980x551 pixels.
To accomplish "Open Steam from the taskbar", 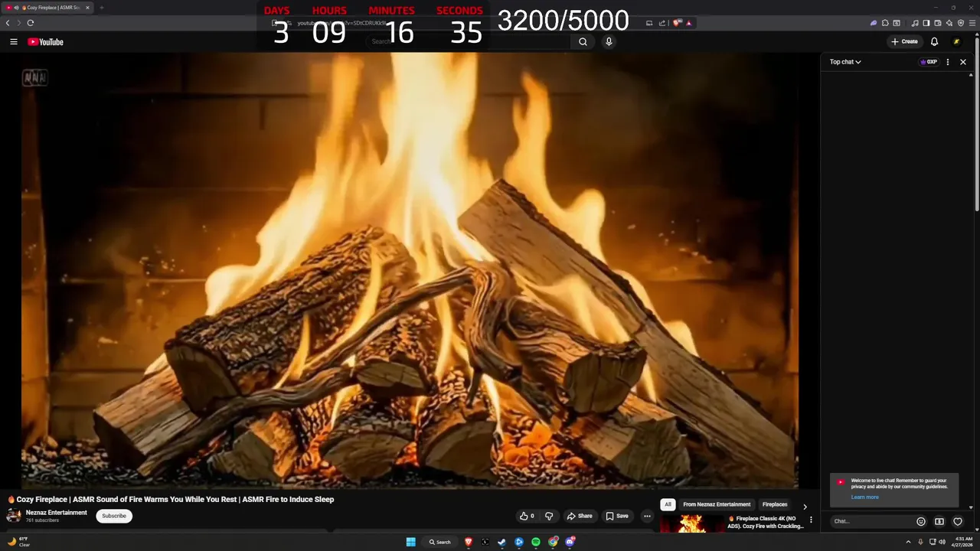I will (x=501, y=542).
